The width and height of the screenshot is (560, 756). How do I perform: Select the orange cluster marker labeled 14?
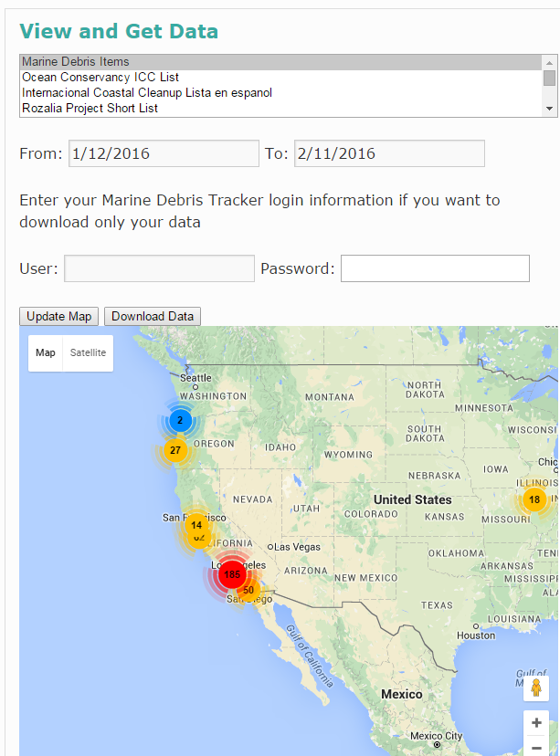(196, 525)
